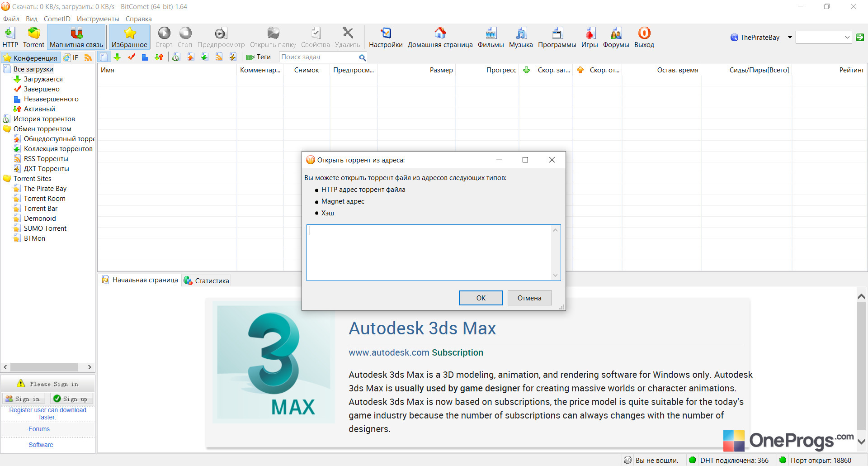Click the torrent history clock icon
This screenshot has height=466, width=868.
(176, 57)
